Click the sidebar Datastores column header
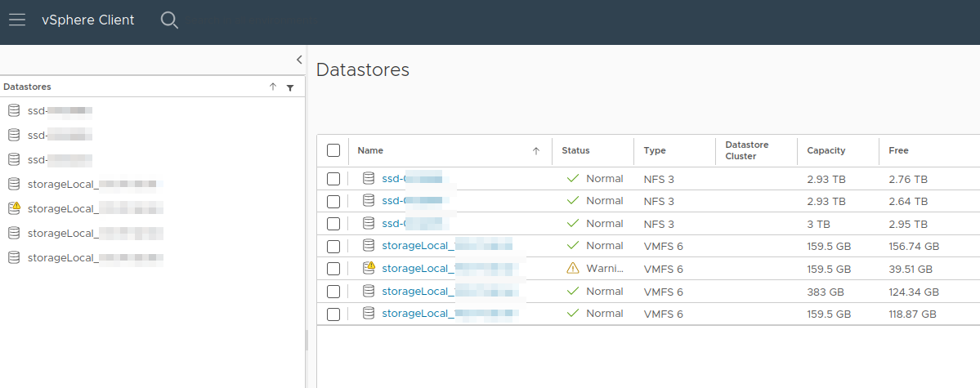Viewport: 980px width, 388px height. pos(28,87)
